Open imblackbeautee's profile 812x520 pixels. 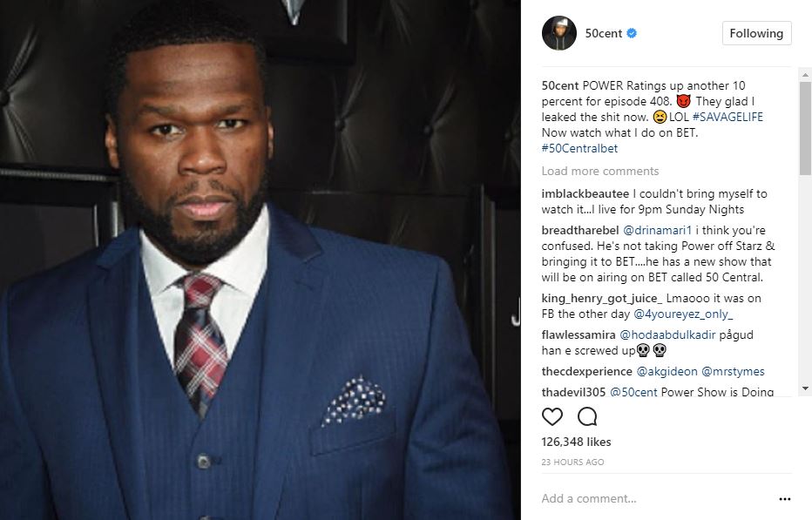[585, 193]
